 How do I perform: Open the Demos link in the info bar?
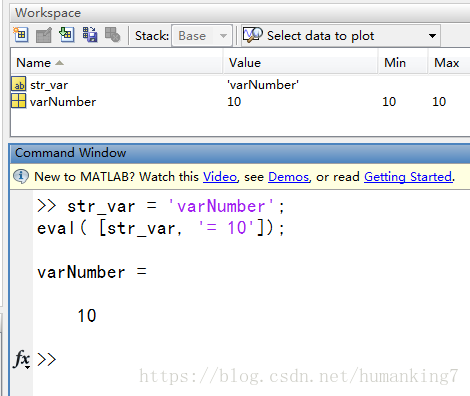point(289,177)
